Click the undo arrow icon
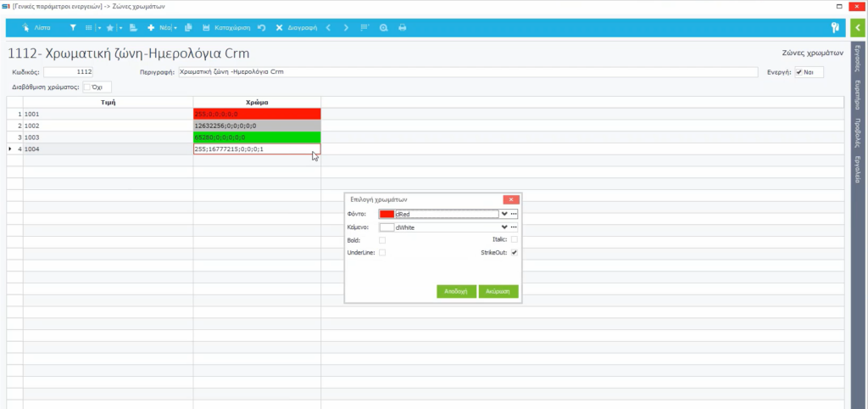The image size is (868, 409). pyautogui.click(x=262, y=27)
